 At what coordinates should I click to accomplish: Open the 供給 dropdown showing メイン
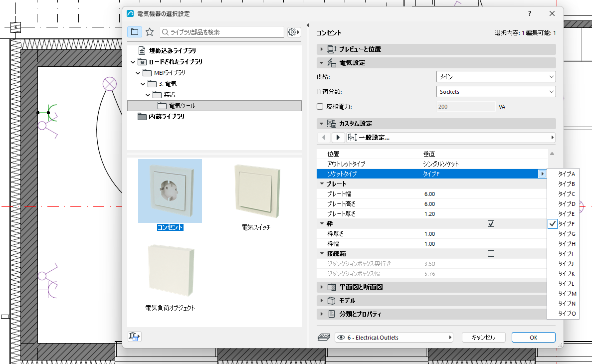pos(496,77)
